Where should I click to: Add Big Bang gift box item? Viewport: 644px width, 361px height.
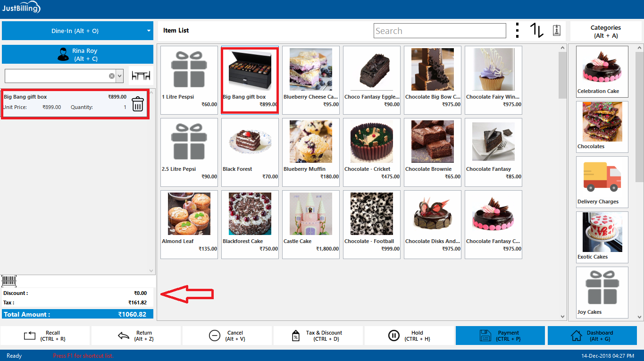coord(250,80)
